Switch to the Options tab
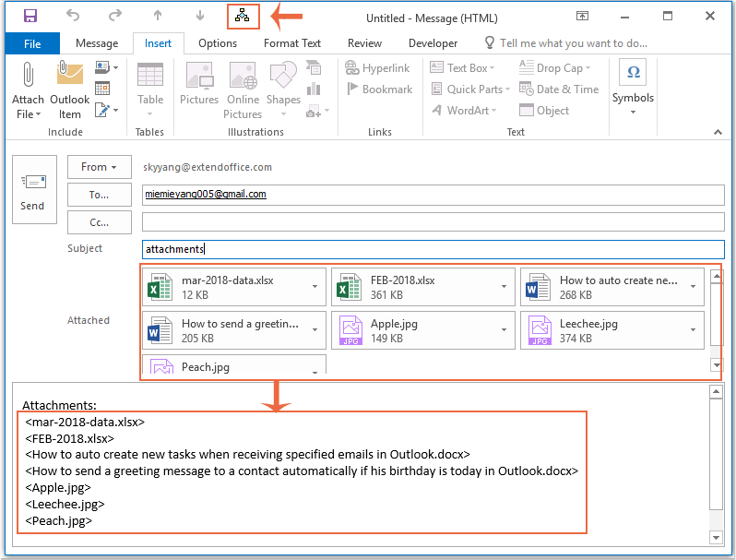The width and height of the screenshot is (736, 560). tap(218, 43)
